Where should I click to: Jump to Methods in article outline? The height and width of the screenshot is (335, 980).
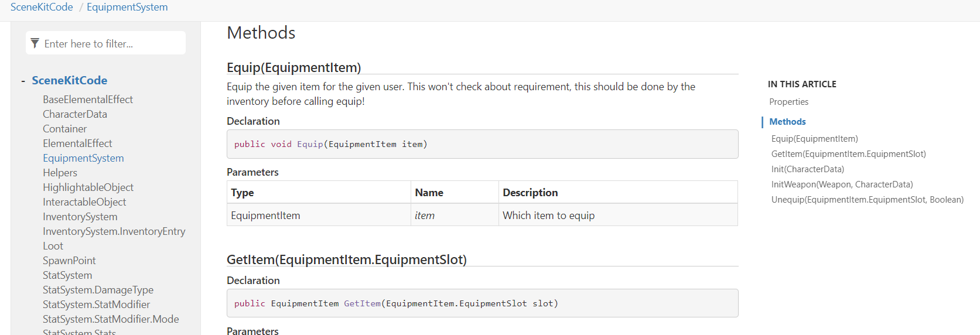(x=787, y=122)
